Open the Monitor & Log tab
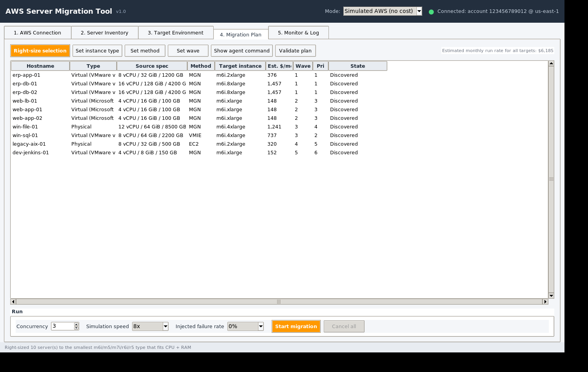The width and height of the screenshot is (588, 372). pos(298,33)
